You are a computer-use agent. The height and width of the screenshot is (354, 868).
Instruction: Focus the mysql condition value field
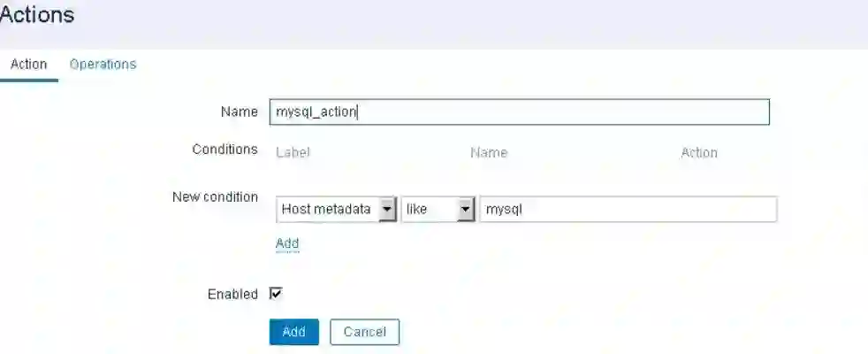tap(628, 210)
